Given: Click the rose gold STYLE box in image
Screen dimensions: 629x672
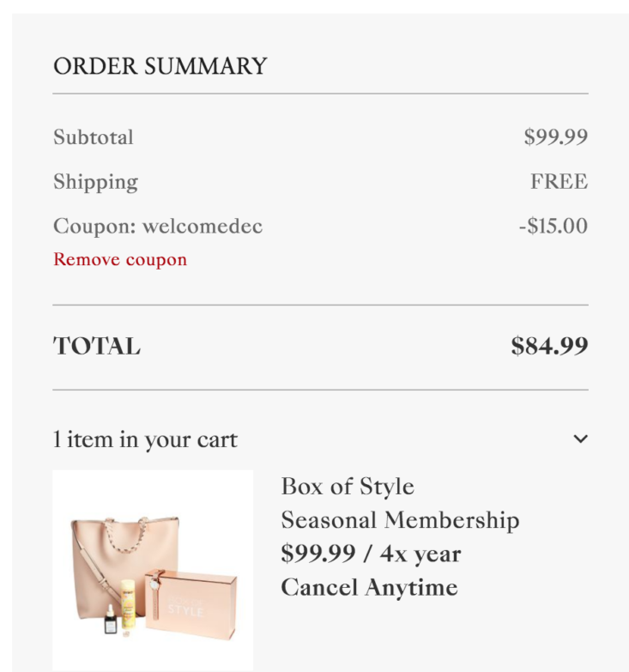Looking at the screenshot, I should point(191,604).
